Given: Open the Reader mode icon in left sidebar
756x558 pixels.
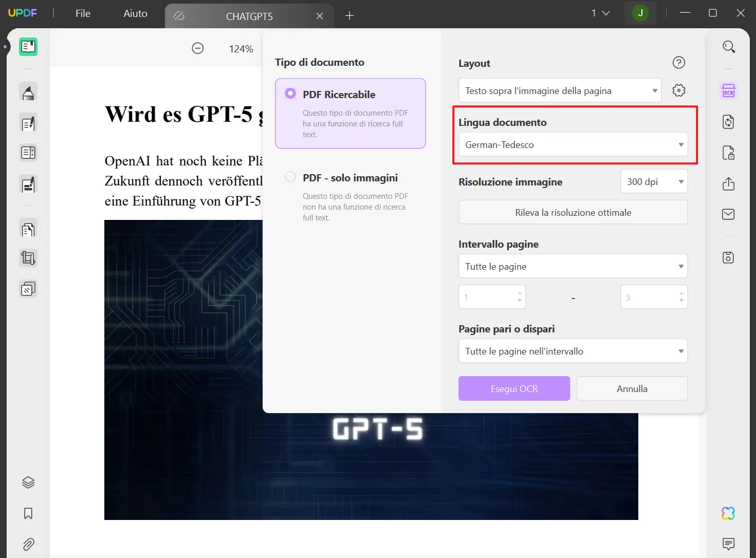Looking at the screenshot, I should coord(28,47).
